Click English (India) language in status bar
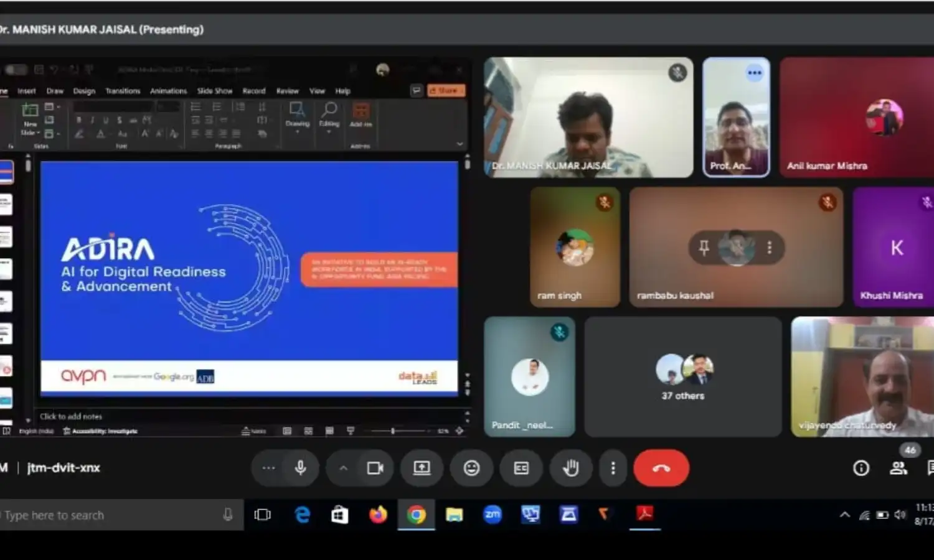 click(36, 431)
